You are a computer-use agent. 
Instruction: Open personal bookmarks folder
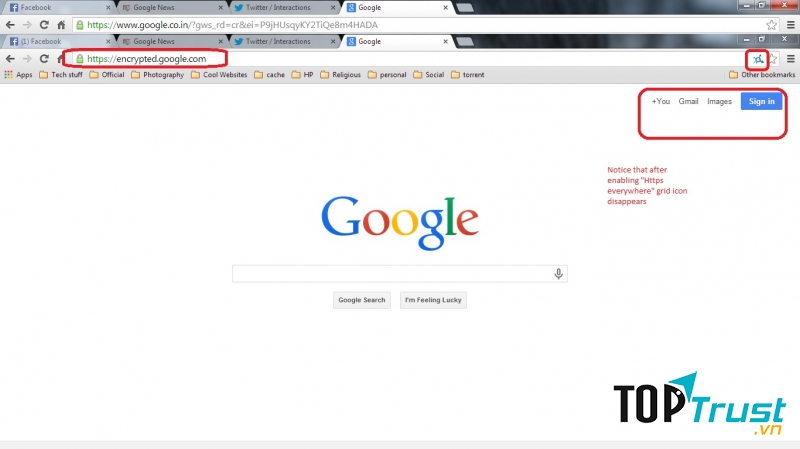[x=387, y=74]
